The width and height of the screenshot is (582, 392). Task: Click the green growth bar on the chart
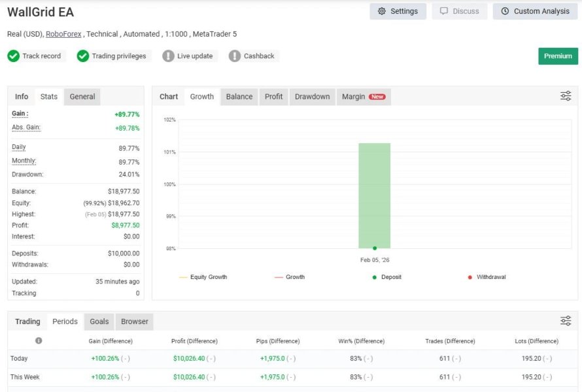[x=374, y=195]
